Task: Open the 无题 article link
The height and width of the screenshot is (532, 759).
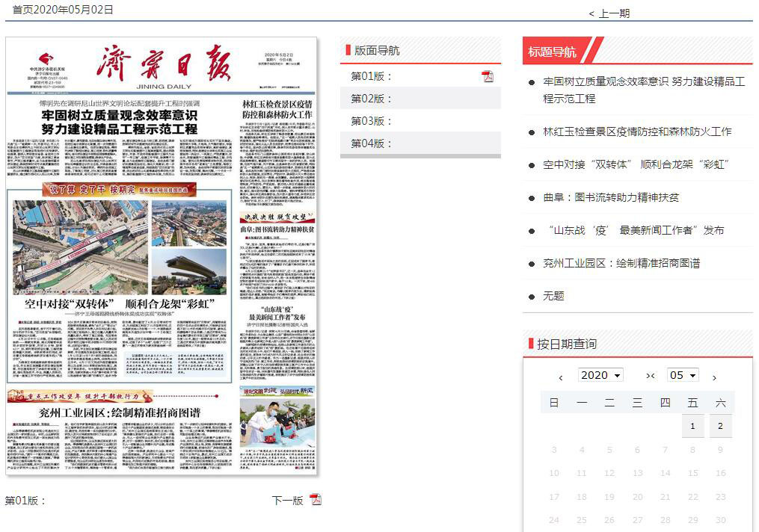Action: coord(553,296)
